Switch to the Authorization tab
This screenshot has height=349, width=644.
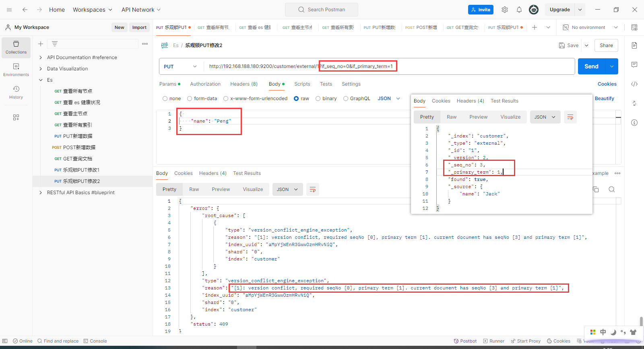click(205, 84)
